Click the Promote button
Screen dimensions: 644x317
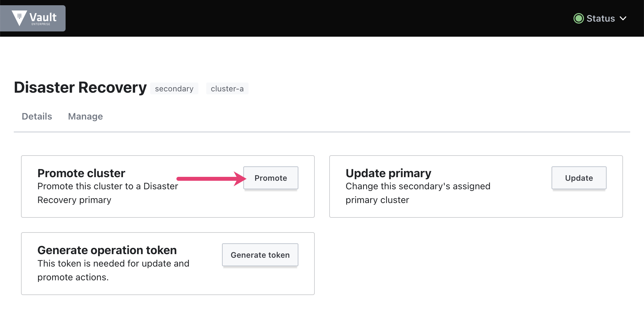[271, 178]
